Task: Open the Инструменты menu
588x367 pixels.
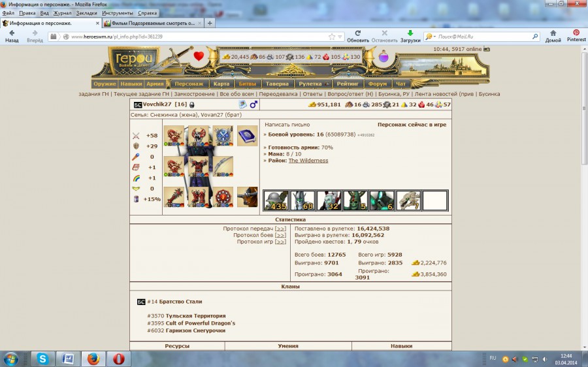Action: point(118,13)
